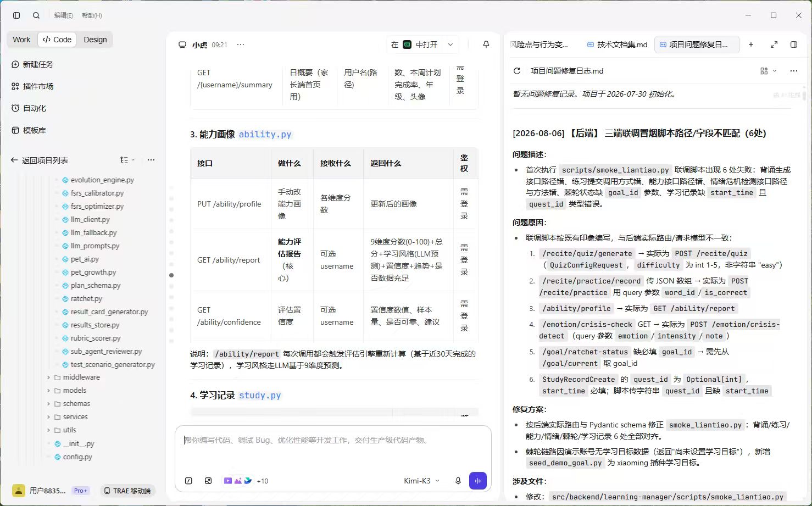Open the preview view-mode grid dropdown

pyautogui.click(x=768, y=71)
